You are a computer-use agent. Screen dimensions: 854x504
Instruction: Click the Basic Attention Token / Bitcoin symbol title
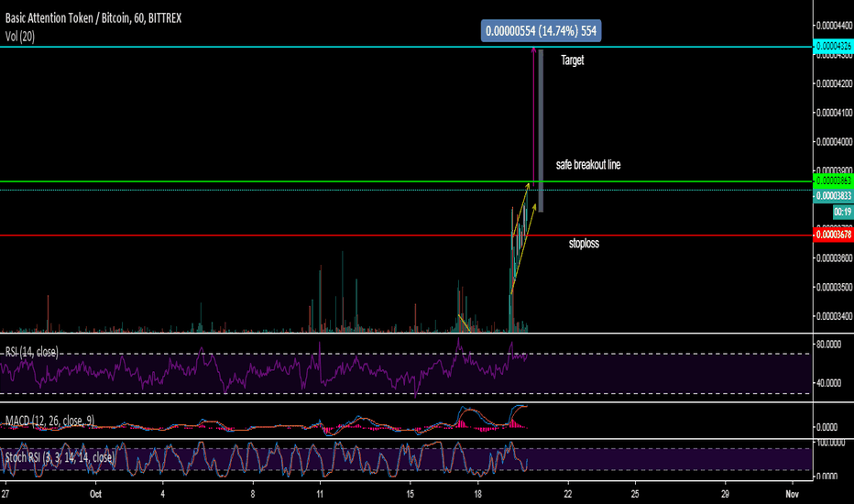point(93,18)
